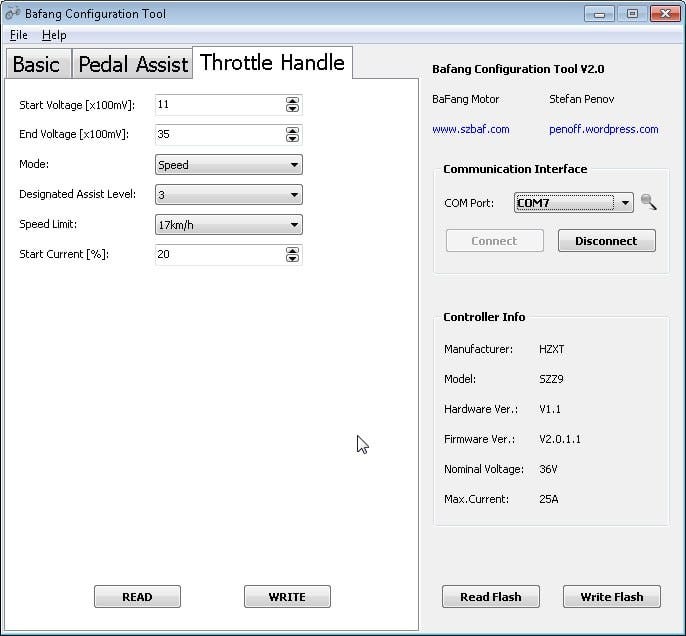Switch to the Basic tab
The height and width of the screenshot is (636, 686).
click(x=38, y=64)
